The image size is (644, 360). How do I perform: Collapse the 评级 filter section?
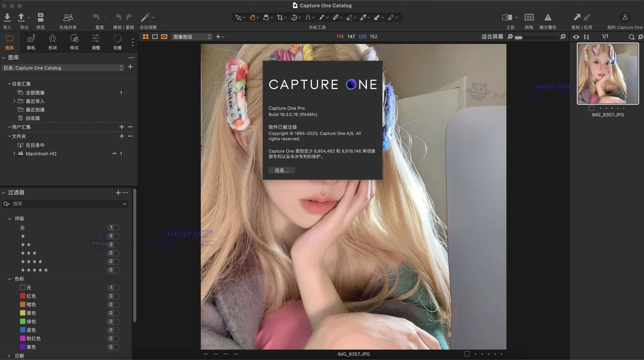[x=9, y=219]
